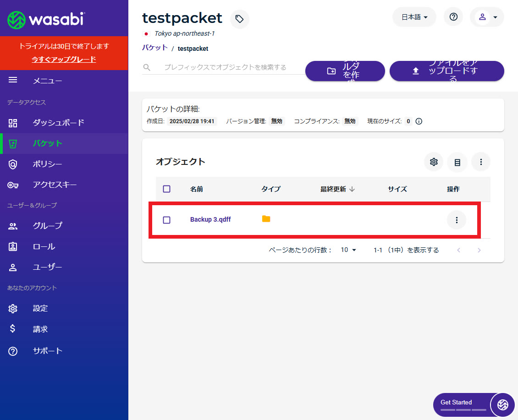The image size is (518, 420).
Task: Open グループ in the sidebar
Action: [x=64, y=226]
